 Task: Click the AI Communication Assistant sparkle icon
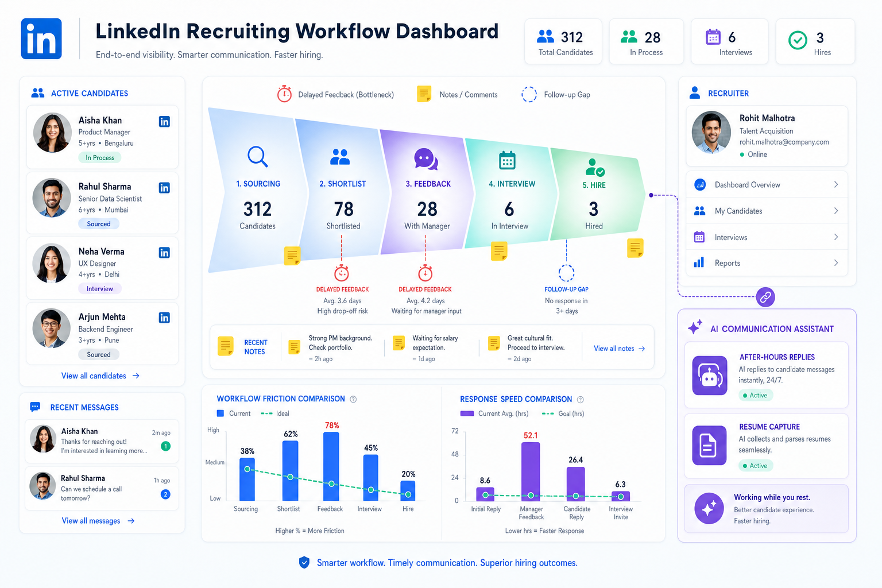tap(695, 327)
